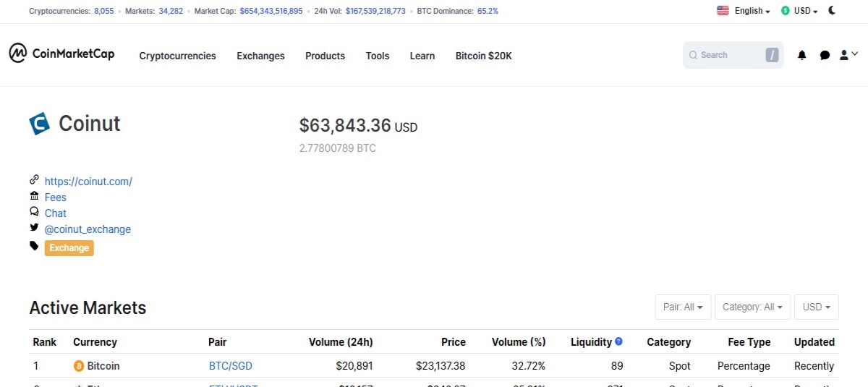Sort by the Fee Type column header
868x387 pixels.
click(749, 342)
